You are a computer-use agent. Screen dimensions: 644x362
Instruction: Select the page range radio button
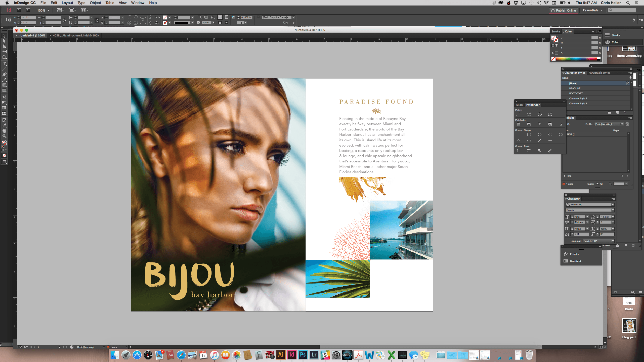[x=610, y=184]
